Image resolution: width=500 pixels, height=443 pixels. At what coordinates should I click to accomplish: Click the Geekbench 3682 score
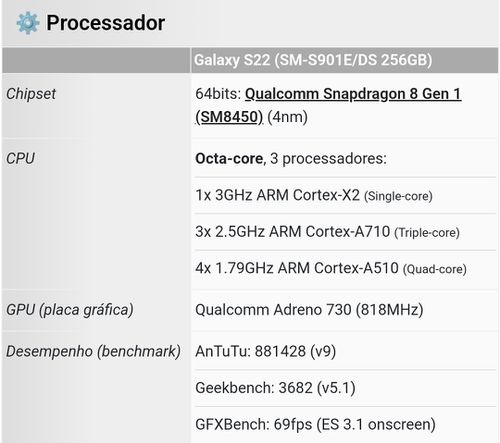pyautogui.click(x=275, y=388)
